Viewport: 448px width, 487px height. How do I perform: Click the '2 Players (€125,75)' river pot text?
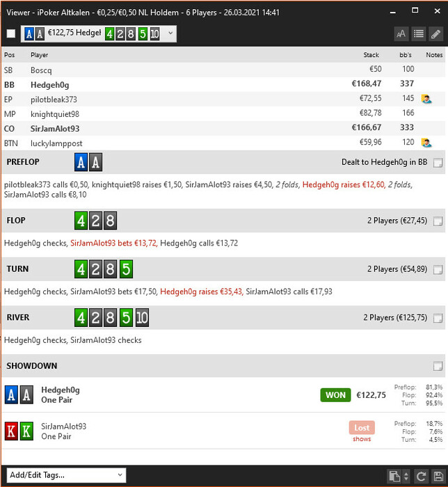[395, 317]
